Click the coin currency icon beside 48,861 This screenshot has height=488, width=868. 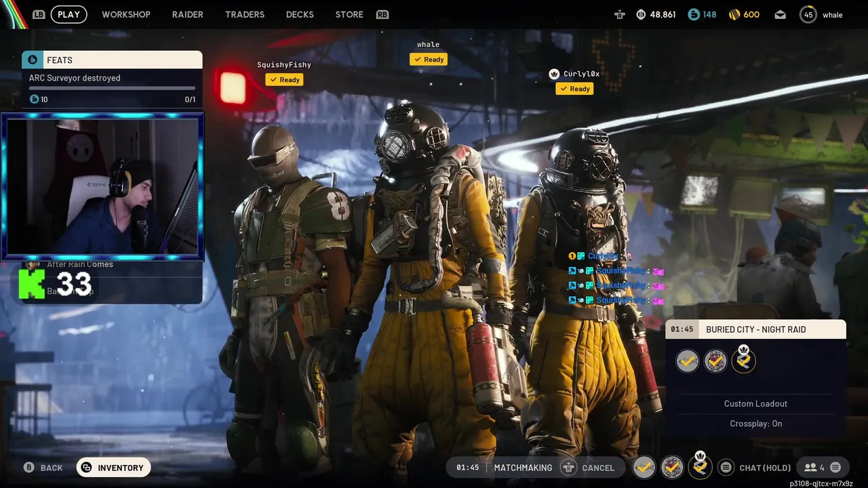pyautogui.click(x=641, y=14)
